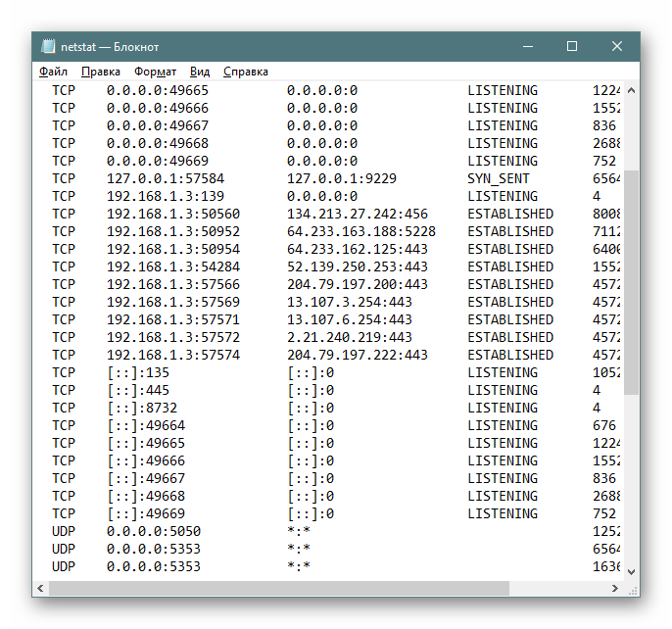Click local address 192.168.1.3:57569

tap(173, 302)
